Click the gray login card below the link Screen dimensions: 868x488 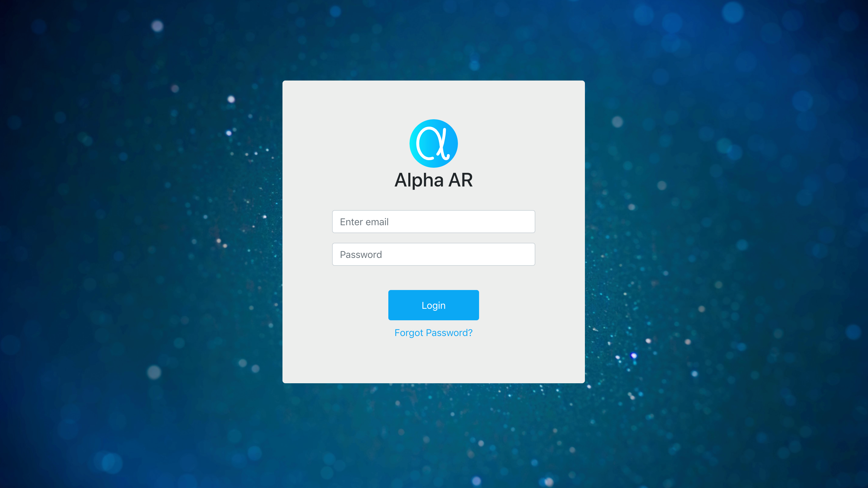pyautogui.click(x=433, y=360)
